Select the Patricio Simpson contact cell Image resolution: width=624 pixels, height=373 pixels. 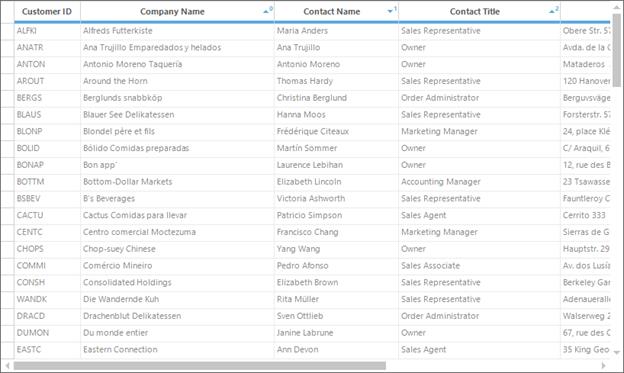coord(336,215)
